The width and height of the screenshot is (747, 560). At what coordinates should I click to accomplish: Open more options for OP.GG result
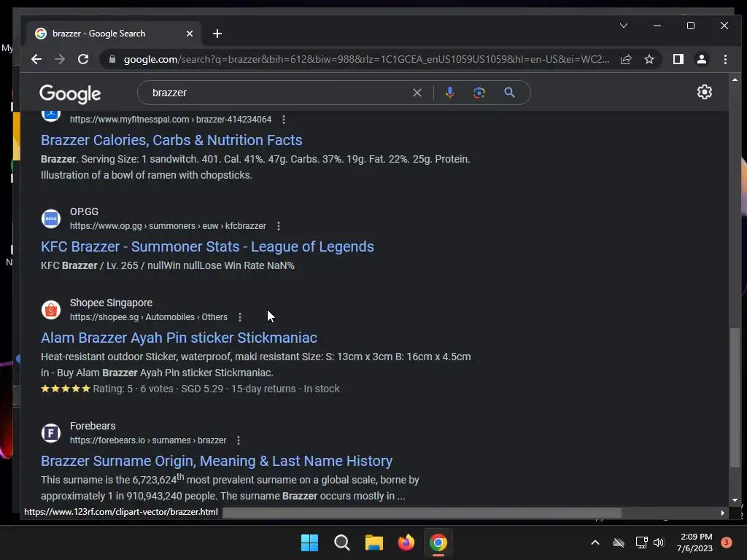pos(279,226)
